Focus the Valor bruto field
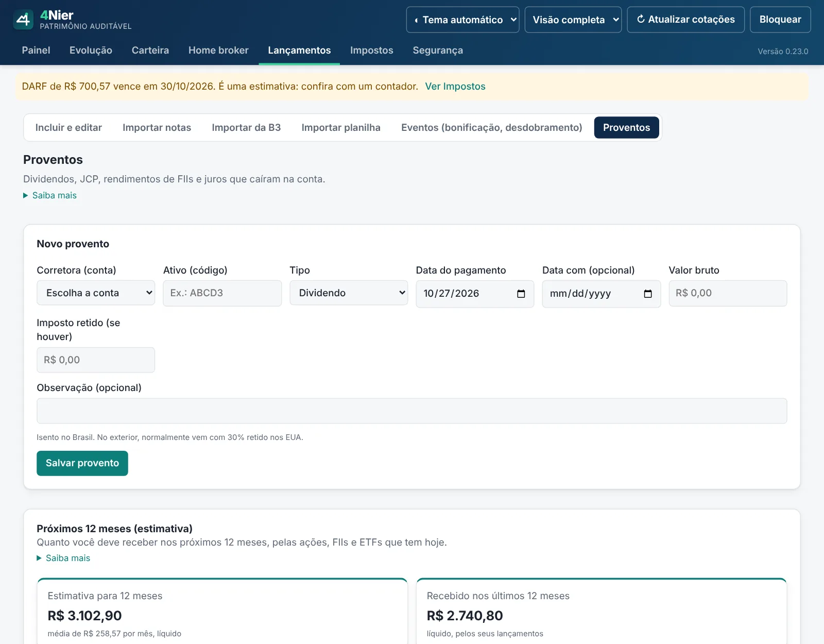The image size is (824, 644). pyautogui.click(x=728, y=293)
